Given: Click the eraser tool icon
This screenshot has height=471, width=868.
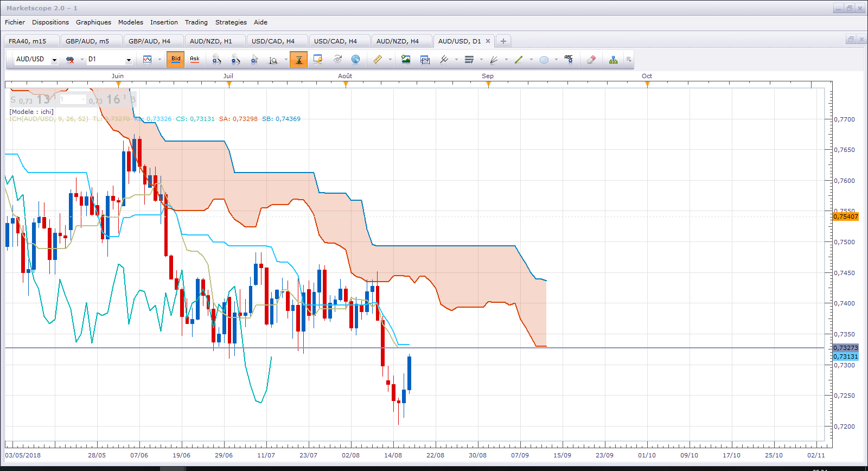Looking at the screenshot, I should pos(591,60).
